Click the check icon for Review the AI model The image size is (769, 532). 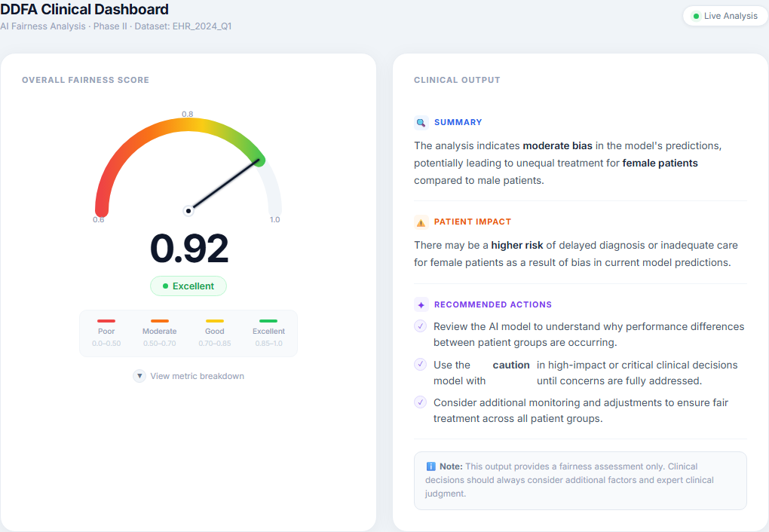pyautogui.click(x=420, y=326)
